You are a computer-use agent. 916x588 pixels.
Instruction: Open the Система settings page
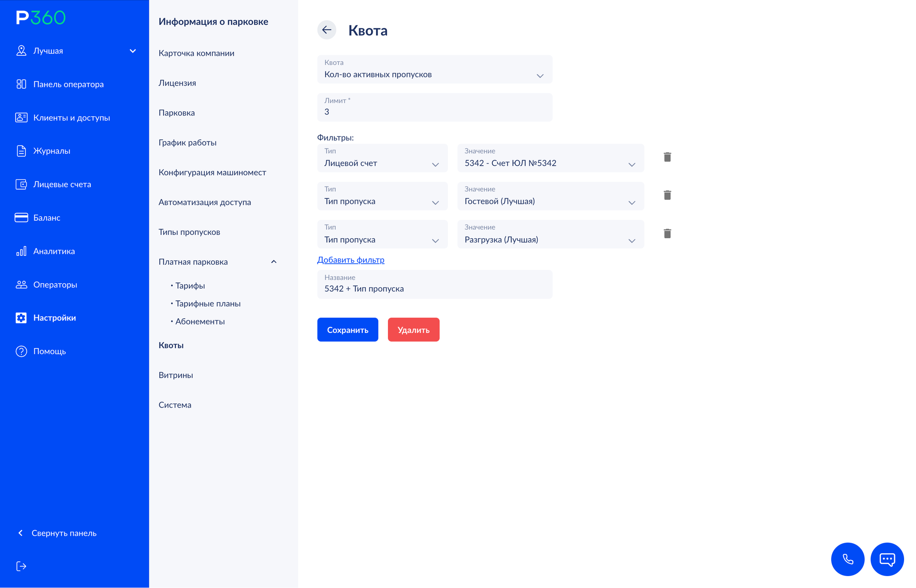click(x=175, y=405)
